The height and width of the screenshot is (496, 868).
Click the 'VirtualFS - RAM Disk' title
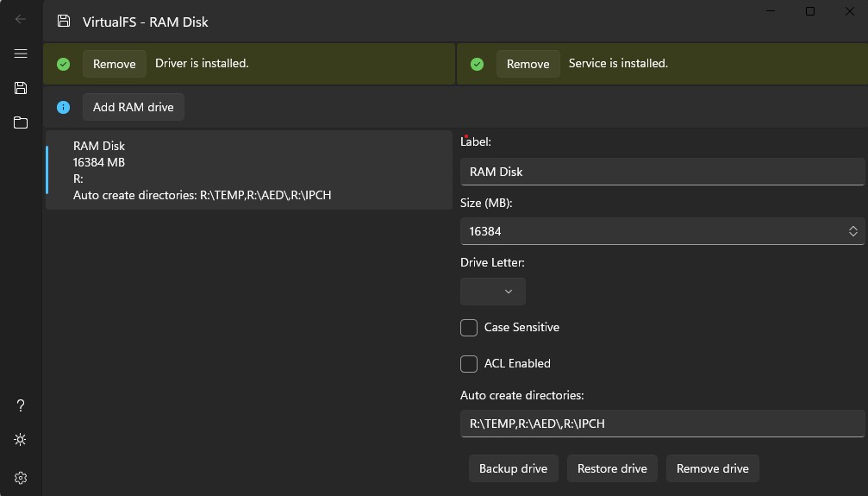146,22
